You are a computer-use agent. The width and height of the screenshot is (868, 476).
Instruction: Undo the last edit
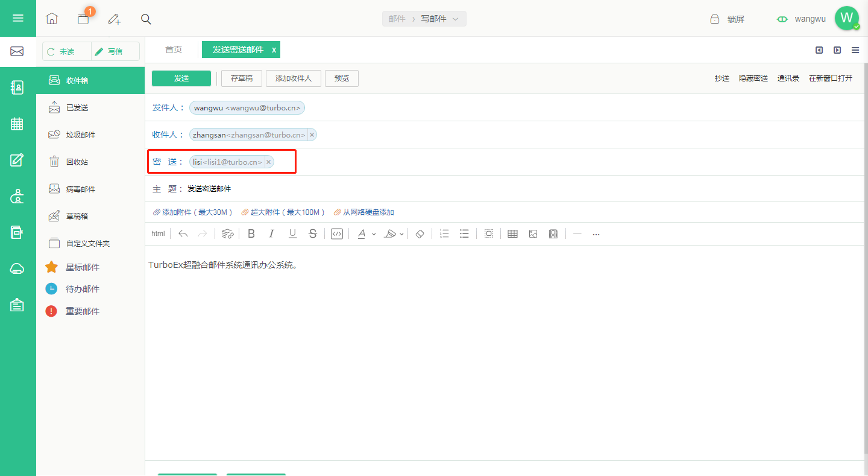point(183,233)
